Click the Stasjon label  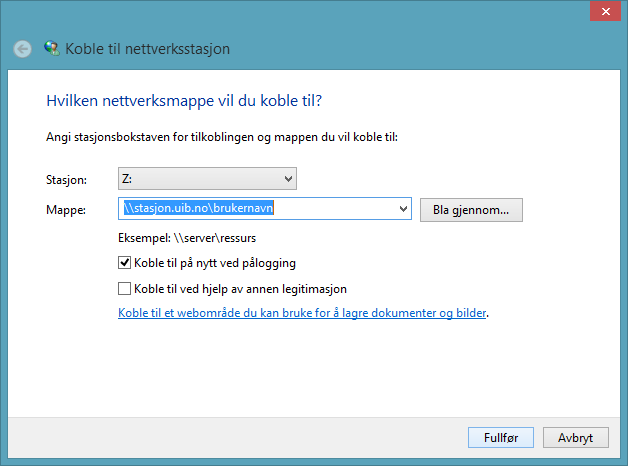(68, 180)
